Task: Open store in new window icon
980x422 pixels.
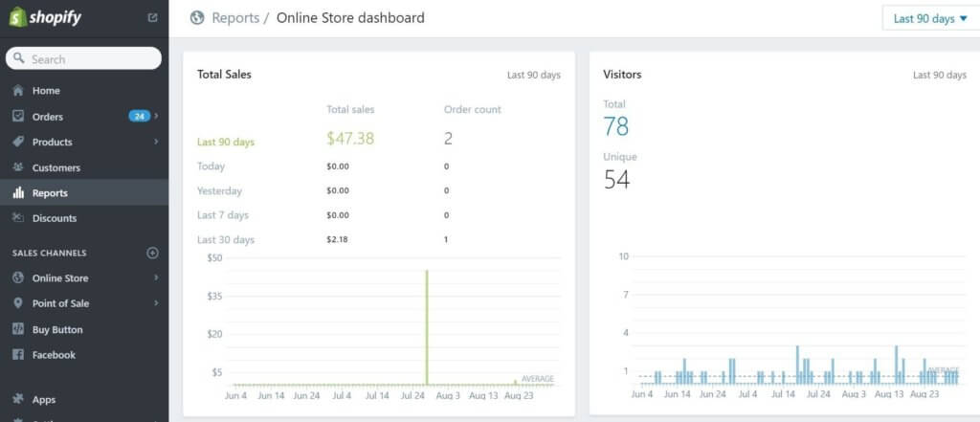Action: click(x=153, y=17)
